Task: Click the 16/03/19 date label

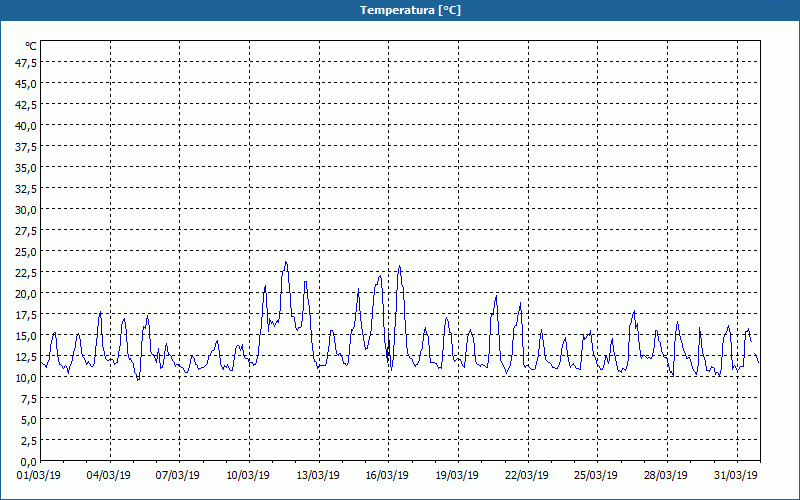Action: click(x=387, y=476)
